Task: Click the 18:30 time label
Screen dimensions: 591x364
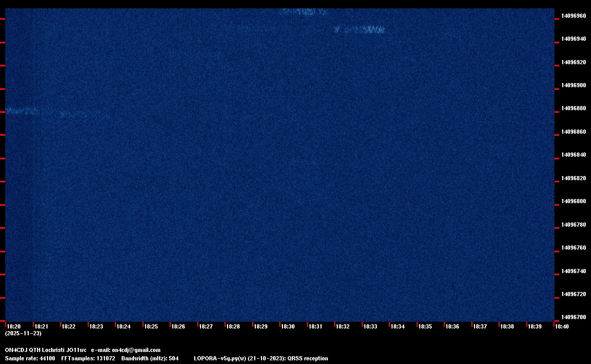Action: click(288, 326)
